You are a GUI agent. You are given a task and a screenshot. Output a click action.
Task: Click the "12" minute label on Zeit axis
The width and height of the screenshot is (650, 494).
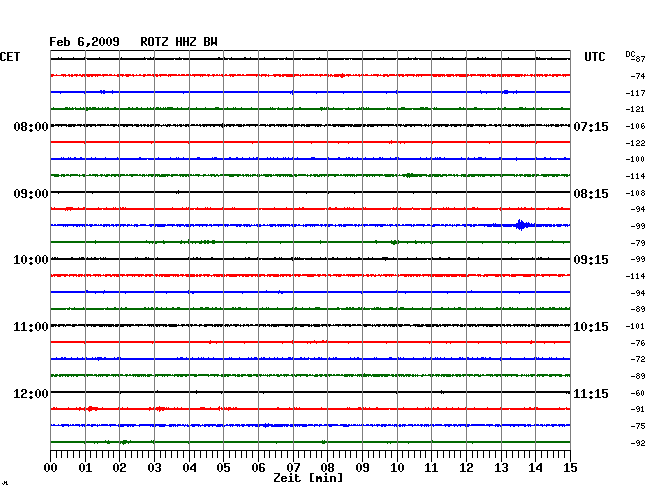click(466, 468)
